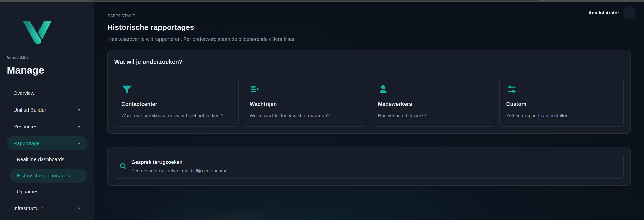Open the Infrastructuur menu item
The height and width of the screenshot is (220, 644).
coord(47,208)
